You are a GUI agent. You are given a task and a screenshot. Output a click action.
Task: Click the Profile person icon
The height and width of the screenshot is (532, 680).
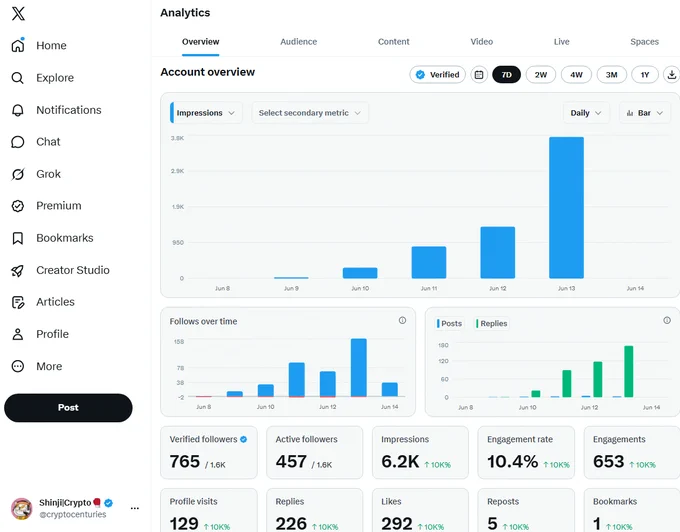pyautogui.click(x=18, y=334)
